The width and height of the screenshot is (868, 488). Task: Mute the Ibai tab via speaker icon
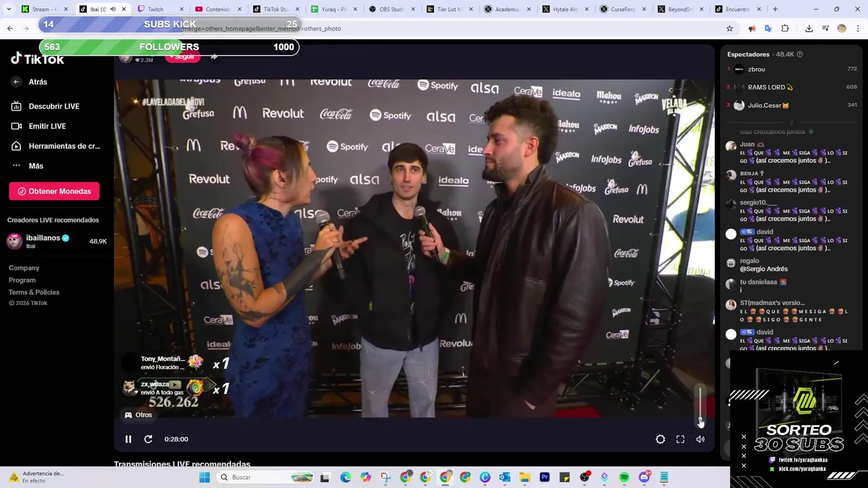pyautogui.click(x=113, y=9)
